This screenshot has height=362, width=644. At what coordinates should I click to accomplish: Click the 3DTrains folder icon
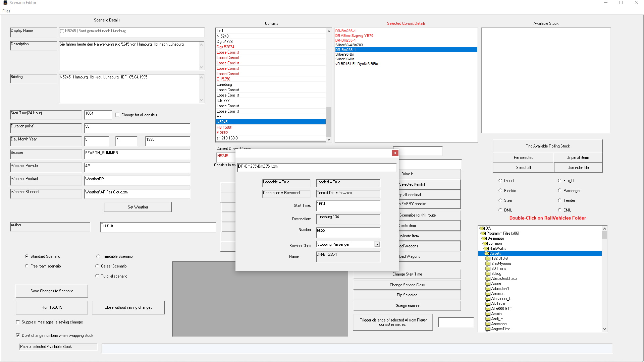click(x=488, y=268)
